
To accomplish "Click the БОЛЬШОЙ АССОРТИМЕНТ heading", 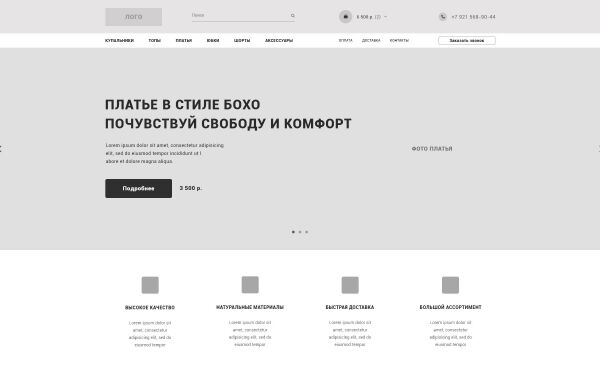I will [450, 307].
